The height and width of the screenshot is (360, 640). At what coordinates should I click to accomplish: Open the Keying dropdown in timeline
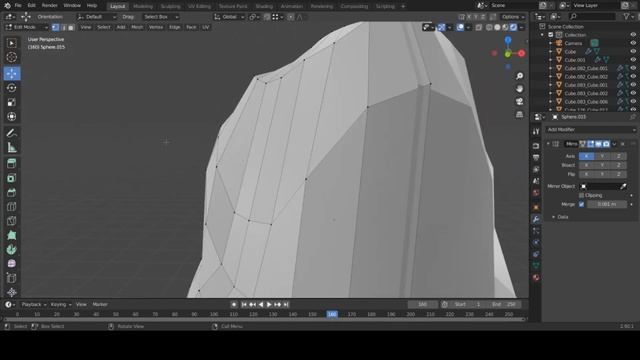pos(61,304)
